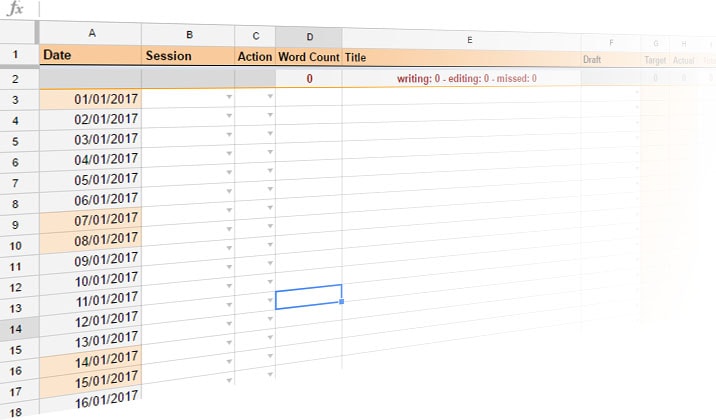Open Session dropdown for 05/01/2017 row
The image size is (716, 420).
coord(229,172)
